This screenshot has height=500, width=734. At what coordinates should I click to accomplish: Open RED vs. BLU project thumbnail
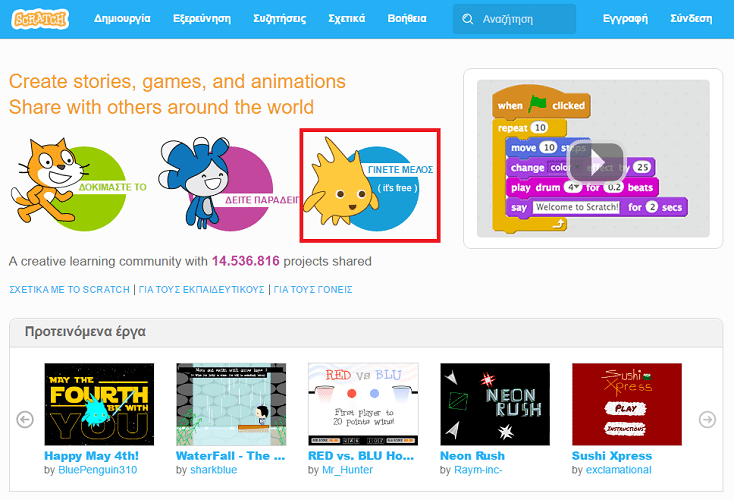click(x=363, y=404)
